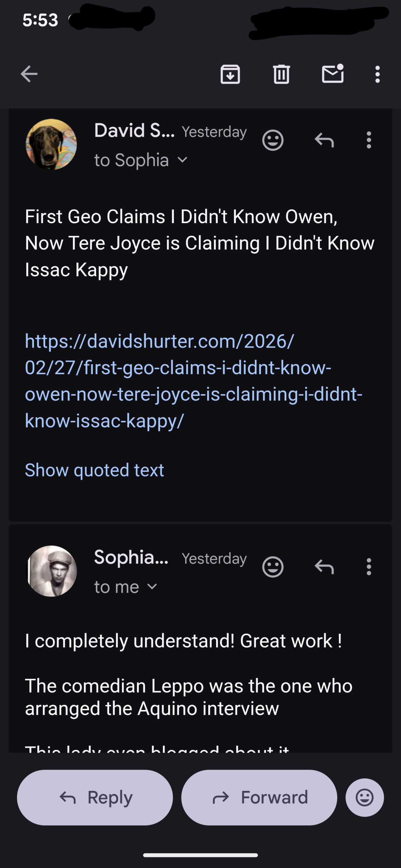Tap David's dog profile picture
The image size is (401, 868).
(51, 144)
